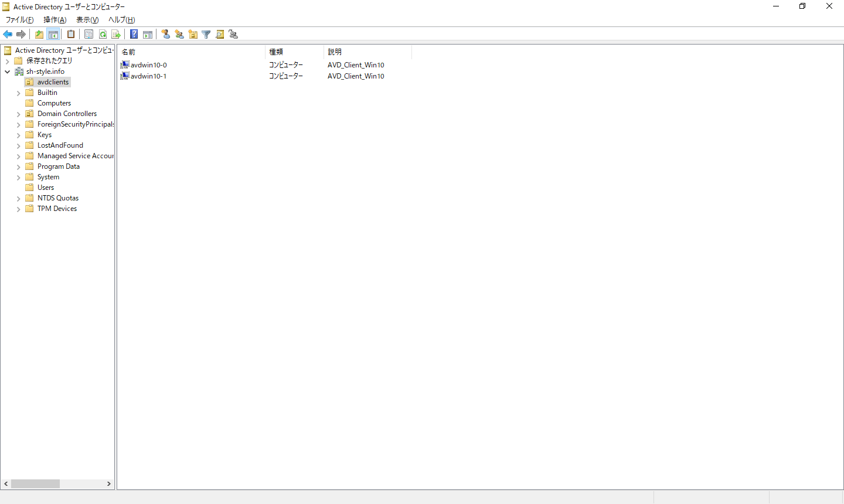This screenshot has height=504, width=844.
Task: Go forward with the gray right arrow
Action: click(21, 35)
